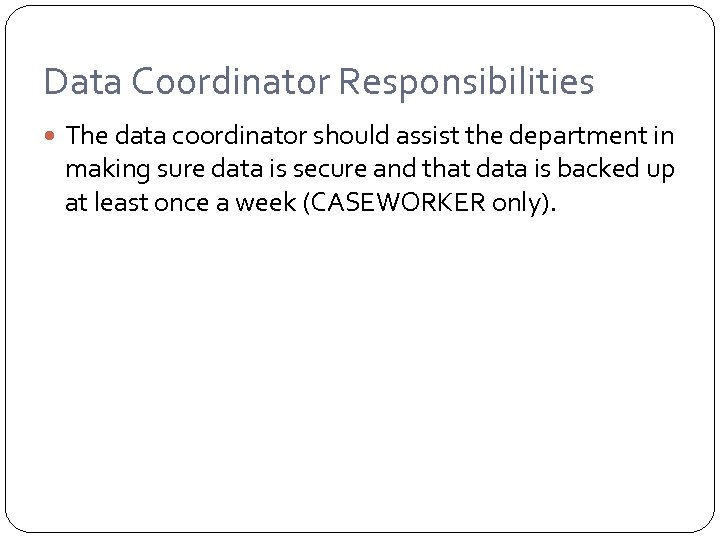Click the bullet marker before 'The data coordinator'

pos(52,137)
